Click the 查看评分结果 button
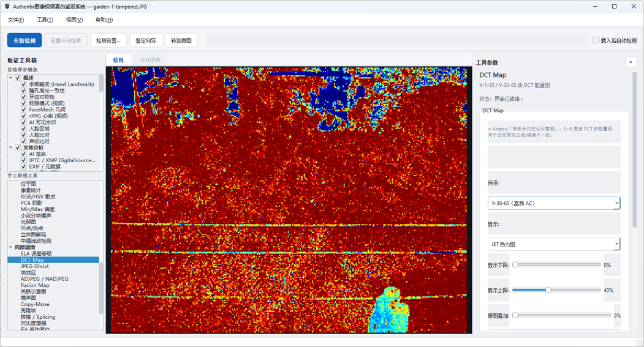The height and width of the screenshot is (347, 644). pos(66,40)
